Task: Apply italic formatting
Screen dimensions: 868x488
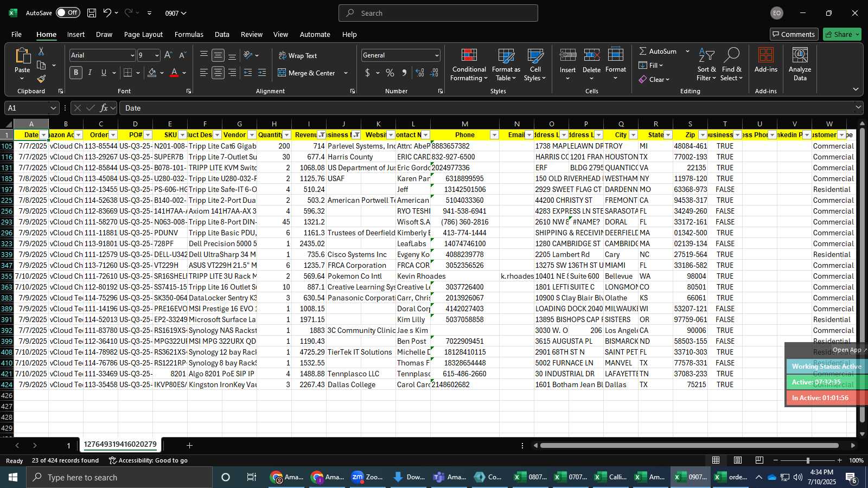Action: [x=90, y=73]
